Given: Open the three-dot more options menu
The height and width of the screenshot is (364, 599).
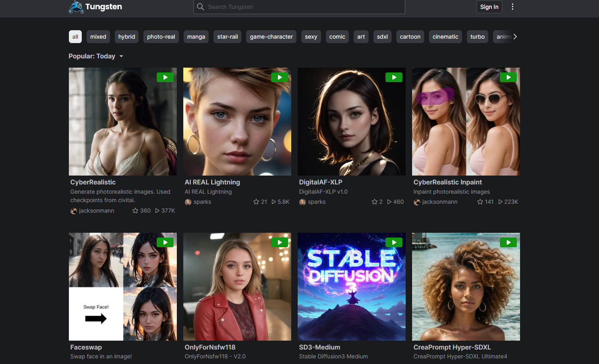Looking at the screenshot, I should point(512,7).
